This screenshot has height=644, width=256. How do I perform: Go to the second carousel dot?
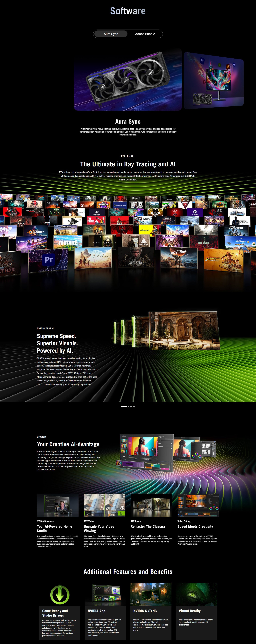click(129, 406)
